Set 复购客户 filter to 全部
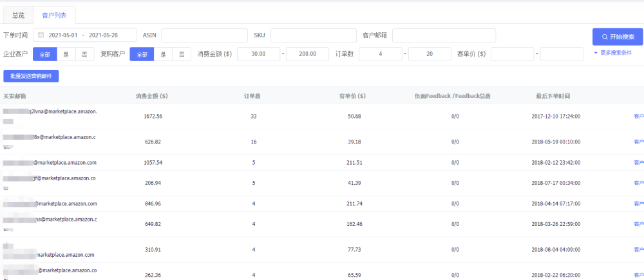644x280 pixels. (x=142, y=55)
